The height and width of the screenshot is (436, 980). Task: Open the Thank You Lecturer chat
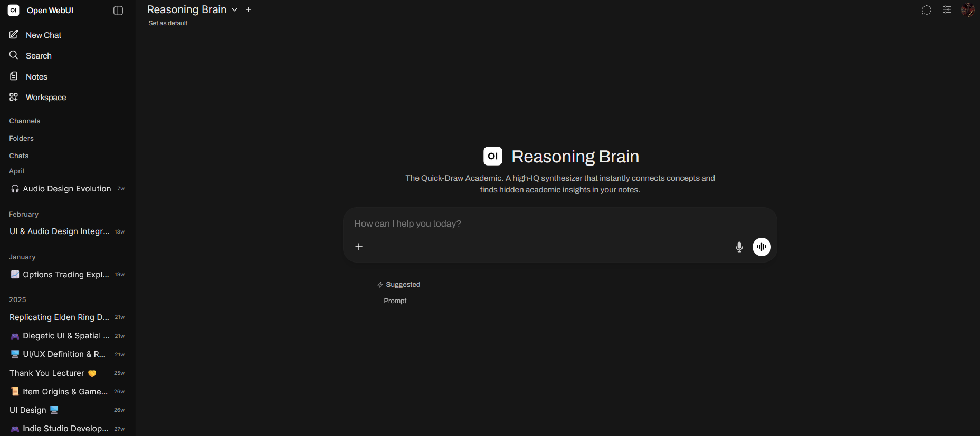pos(68,373)
